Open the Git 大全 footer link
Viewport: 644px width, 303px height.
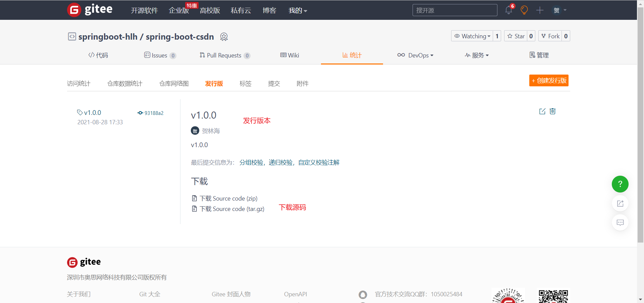(150, 294)
